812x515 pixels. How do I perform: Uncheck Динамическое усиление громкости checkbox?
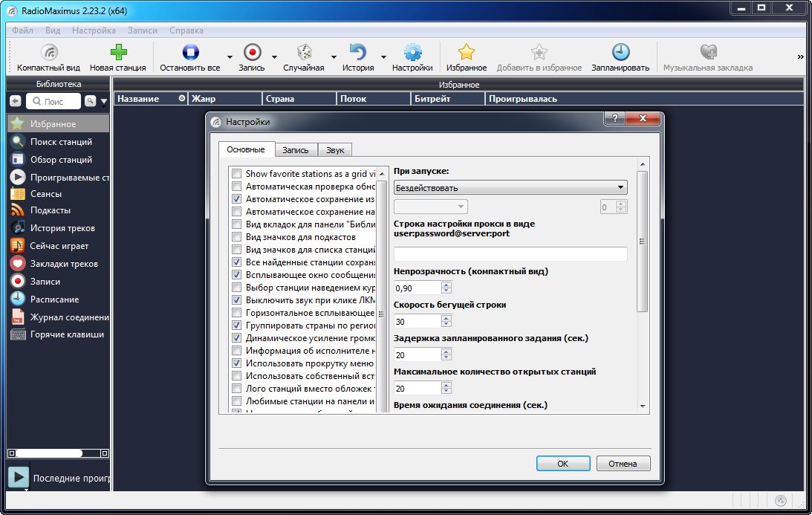(237, 338)
